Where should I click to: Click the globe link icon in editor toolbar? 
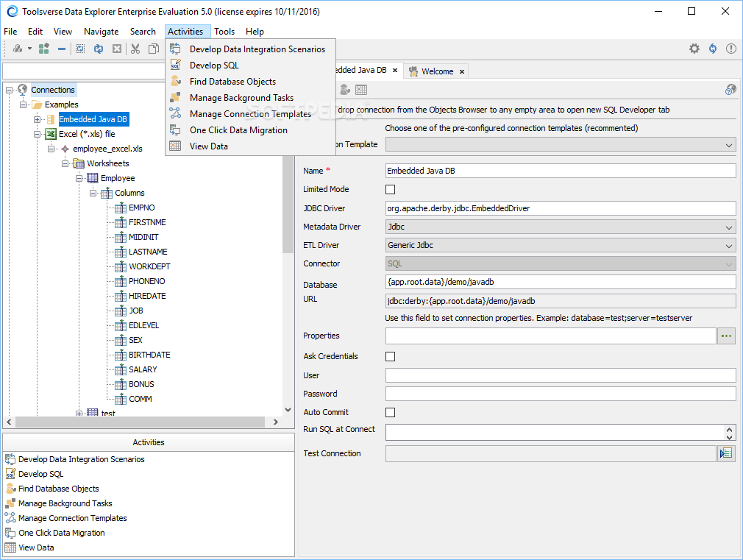tap(730, 89)
